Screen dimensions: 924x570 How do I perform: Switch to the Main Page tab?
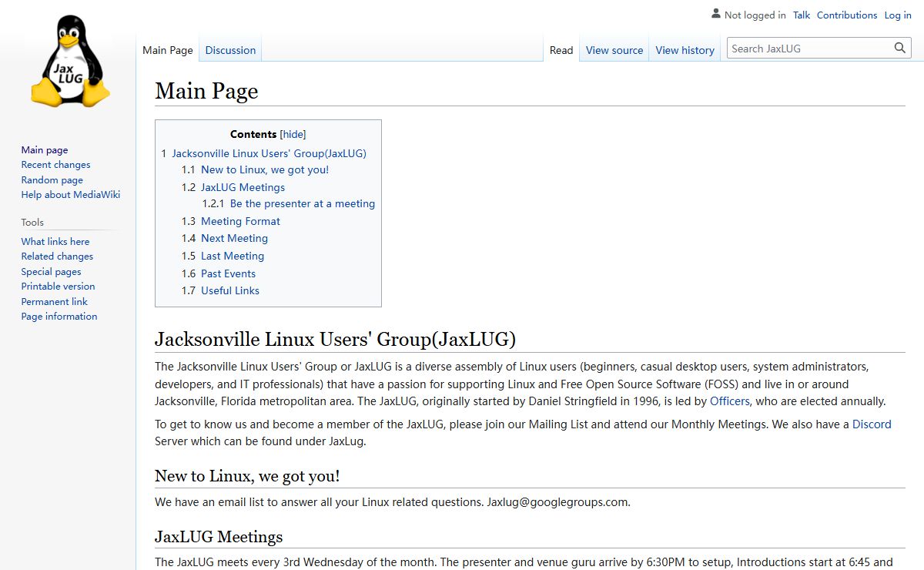(x=168, y=50)
